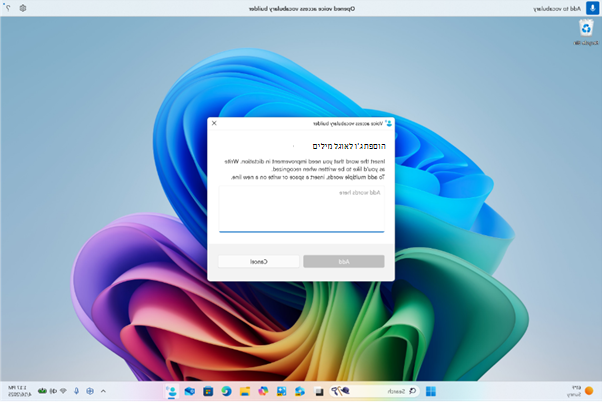The image size is (602, 402).
Task: Click the globe icon in the system tray
Action: pyautogui.click(x=90, y=391)
